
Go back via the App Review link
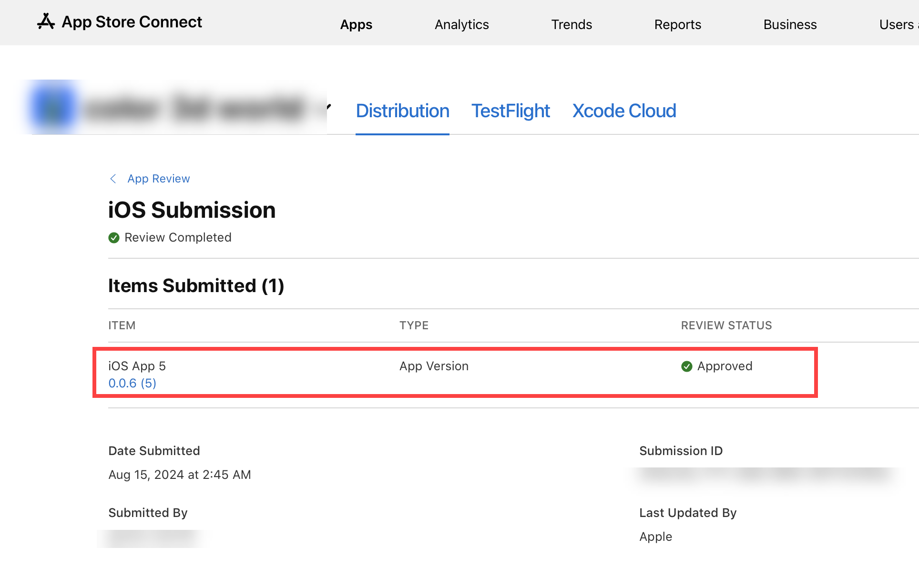point(158,179)
